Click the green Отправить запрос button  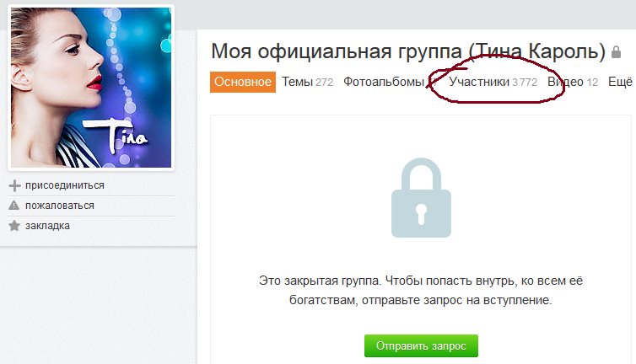coord(421,345)
